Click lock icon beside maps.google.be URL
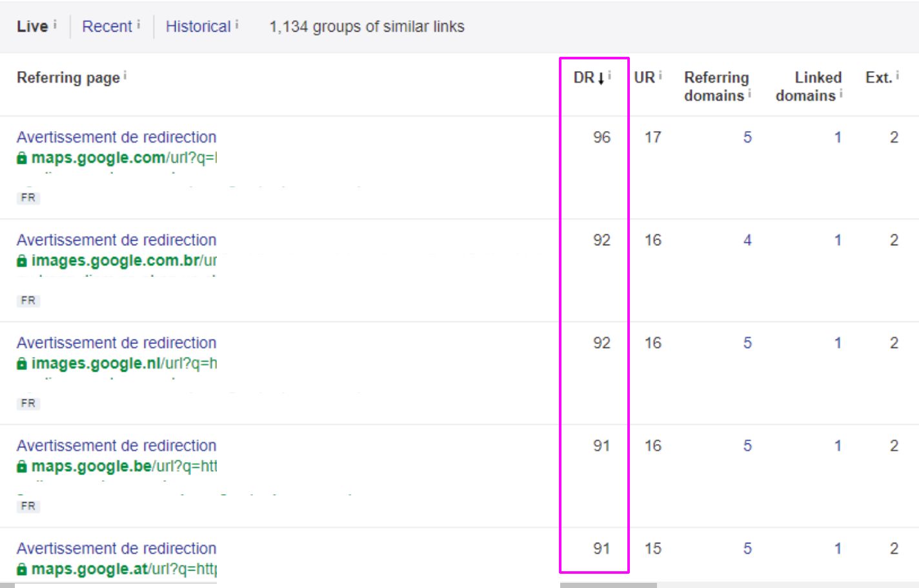919x588 pixels. (x=22, y=466)
